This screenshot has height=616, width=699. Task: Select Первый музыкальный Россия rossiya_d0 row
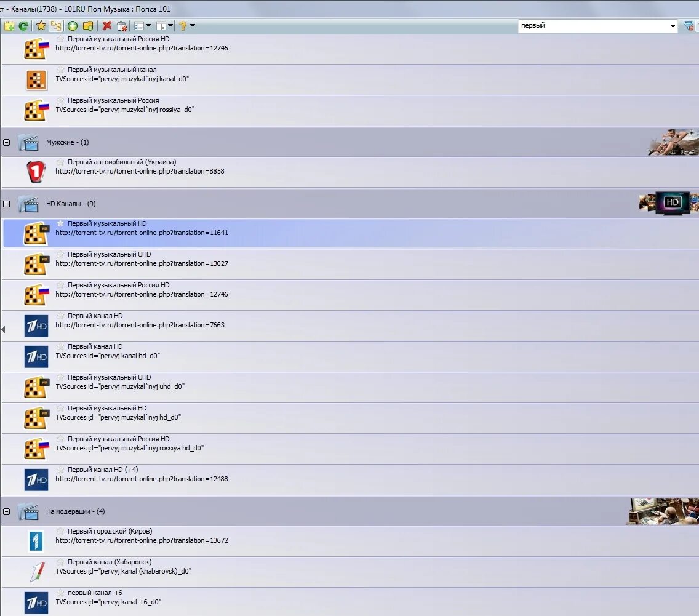click(x=350, y=110)
